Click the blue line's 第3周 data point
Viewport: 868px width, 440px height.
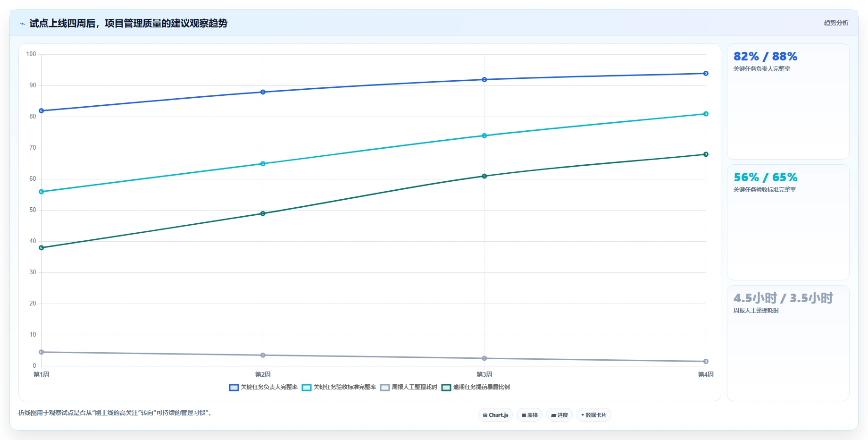pos(484,80)
